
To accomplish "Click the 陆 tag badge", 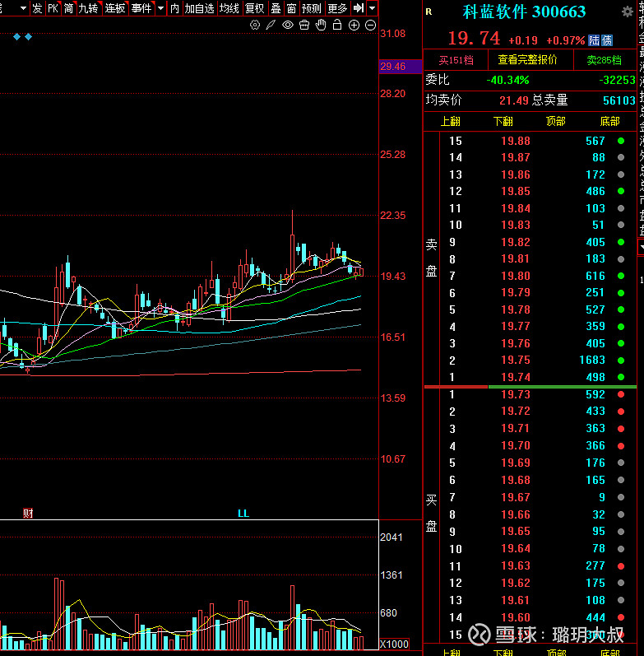I will (x=594, y=40).
